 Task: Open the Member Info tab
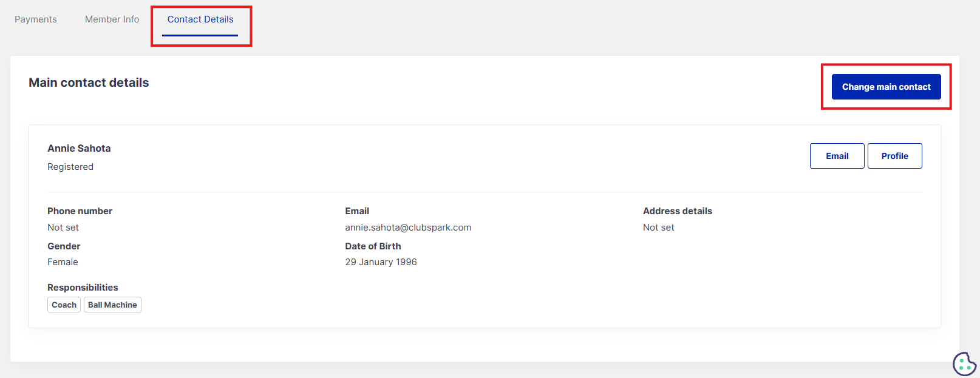point(112,19)
